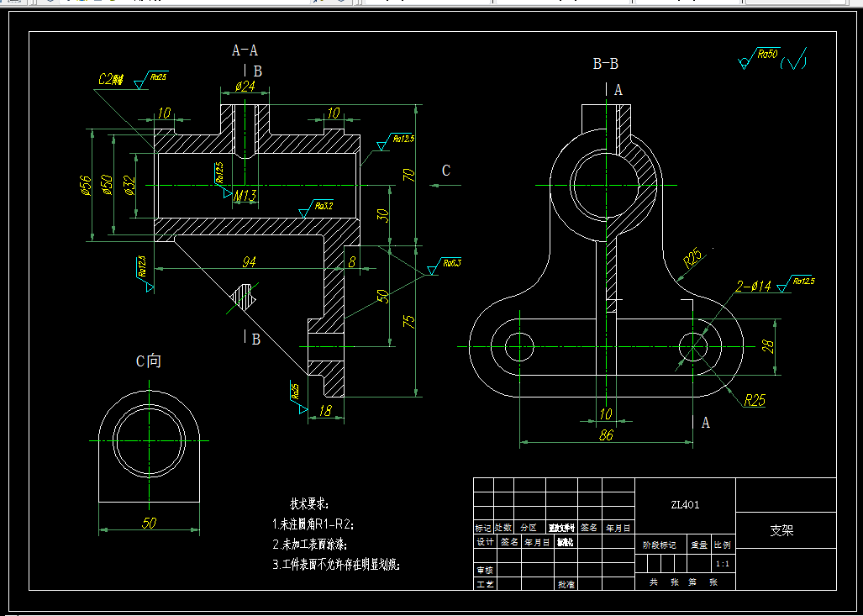
Task: Select the B-B section view label
Action: [x=607, y=61]
